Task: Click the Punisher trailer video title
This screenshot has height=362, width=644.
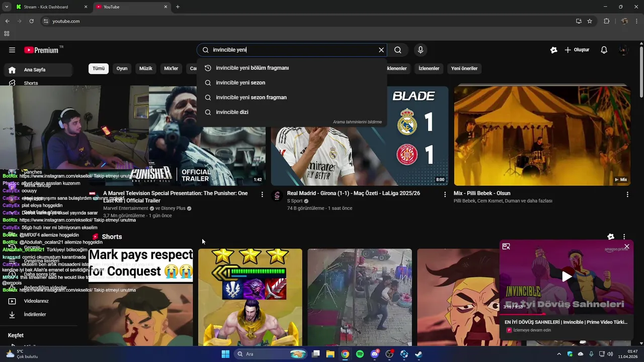Action: point(176,197)
